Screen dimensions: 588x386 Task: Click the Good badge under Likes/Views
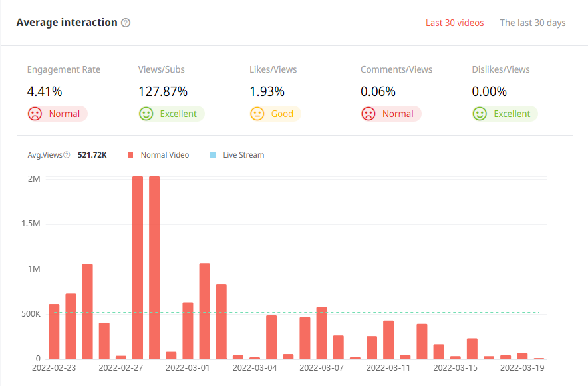(x=281, y=114)
